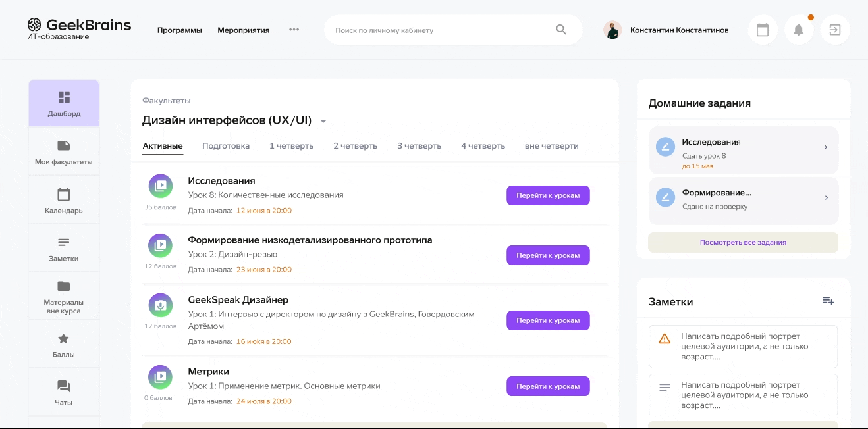Screen dimensions: 868x429
Task: Switch to the 3 четверть tab
Action: [x=419, y=145]
